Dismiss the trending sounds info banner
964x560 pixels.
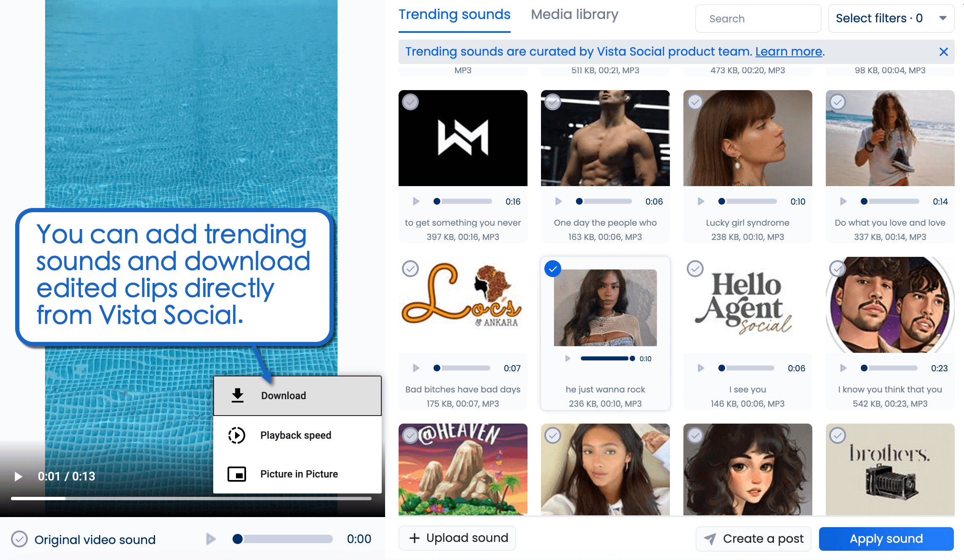[x=943, y=52]
